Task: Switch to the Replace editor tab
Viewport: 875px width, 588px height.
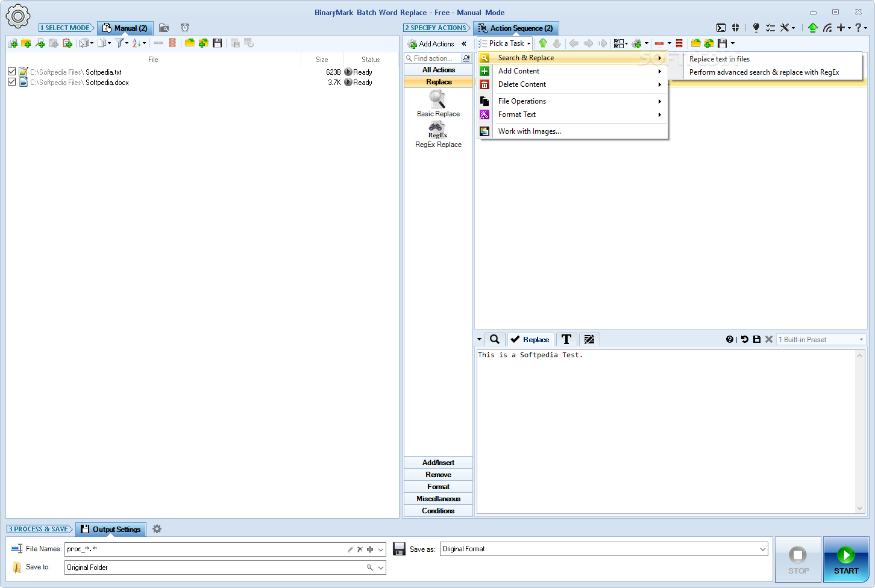Action: point(530,340)
